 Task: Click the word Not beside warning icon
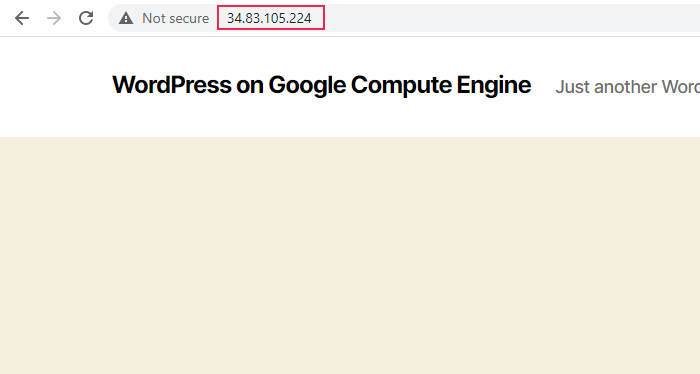[x=153, y=18]
